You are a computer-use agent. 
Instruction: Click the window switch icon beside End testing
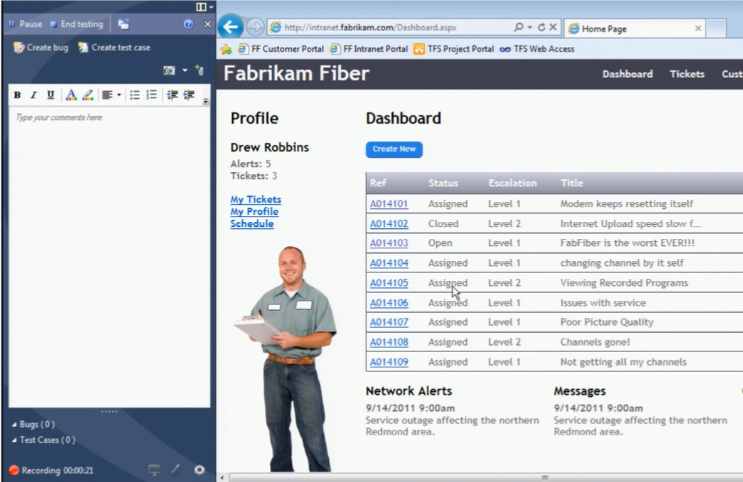pyautogui.click(x=123, y=24)
